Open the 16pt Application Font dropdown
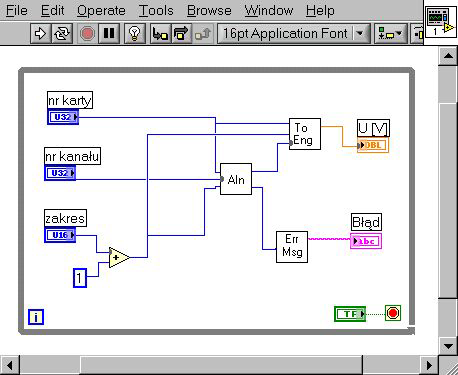The height and width of the screenshot is (375, 458). pos(294,33)
